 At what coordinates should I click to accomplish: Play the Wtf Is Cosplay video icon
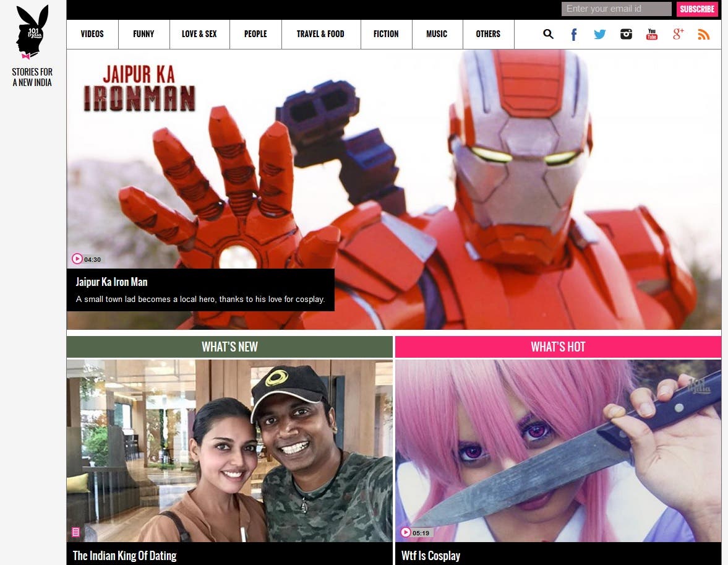click(406, 532)
